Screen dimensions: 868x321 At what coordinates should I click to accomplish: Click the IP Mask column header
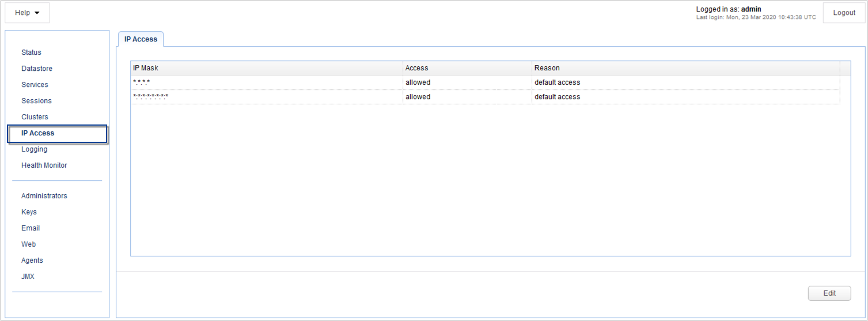(267, 68)
